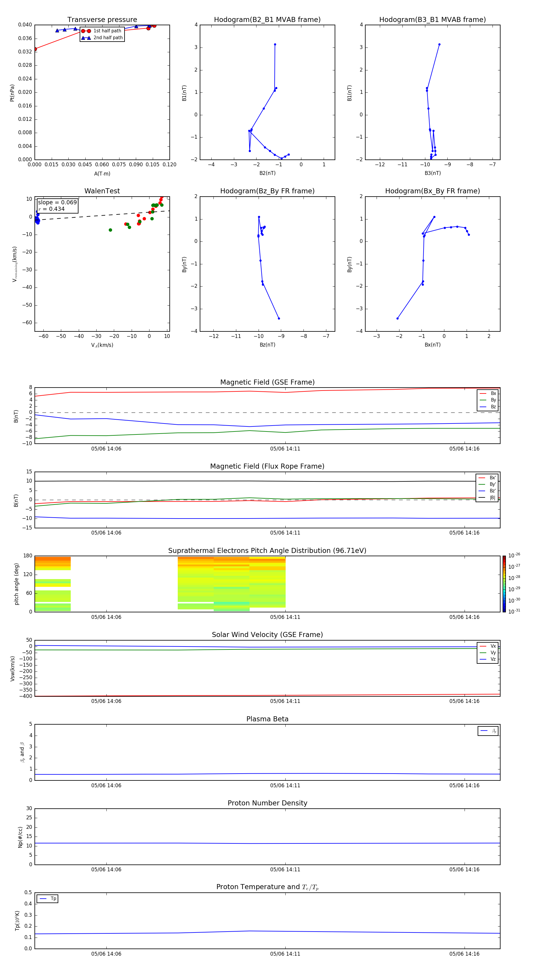This screenshot has width=535, height=980.
Task: Click the 'Np(#/cc)' axis label
Action: pos(20,837)
